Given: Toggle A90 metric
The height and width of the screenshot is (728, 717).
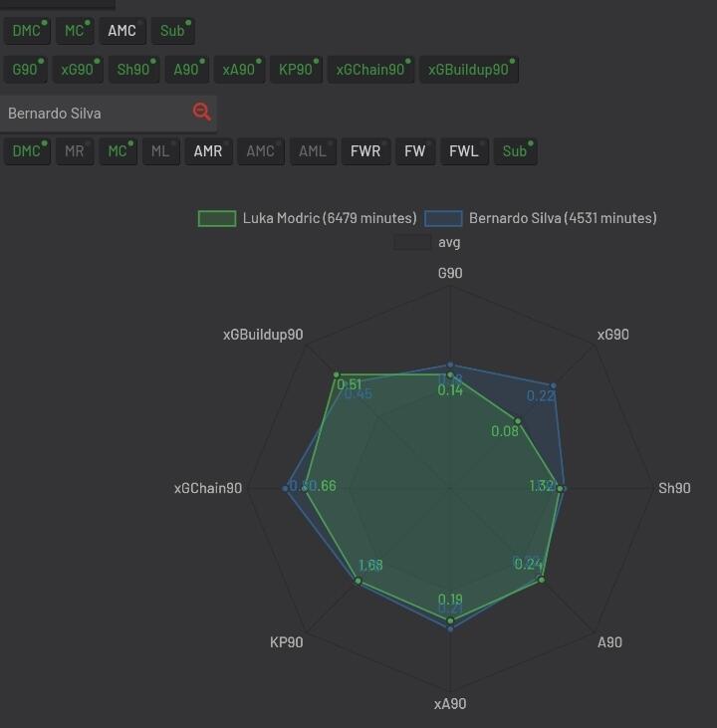Looking at the screenshot, I should point(186,70).
